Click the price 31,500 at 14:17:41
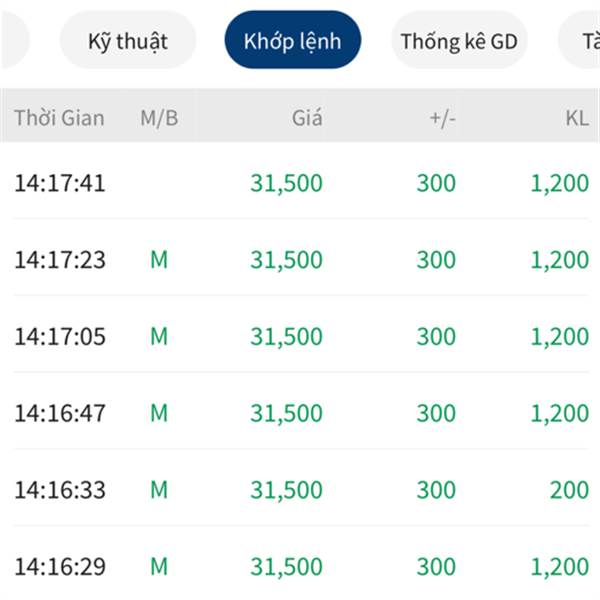This screenshot has height=600, width=600. tap(286, 183)
